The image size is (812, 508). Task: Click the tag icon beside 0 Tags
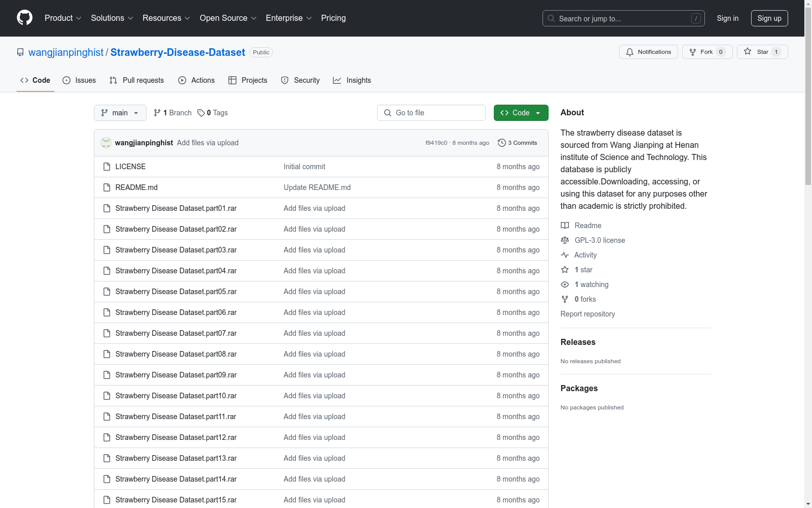coord(201,113)
